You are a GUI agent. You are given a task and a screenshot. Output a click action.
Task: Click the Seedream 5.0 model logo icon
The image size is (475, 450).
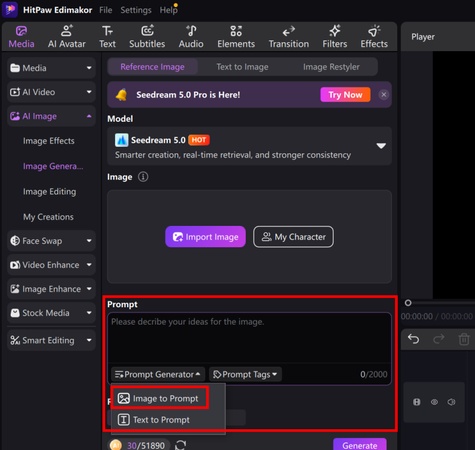click(x=121, y=140)
